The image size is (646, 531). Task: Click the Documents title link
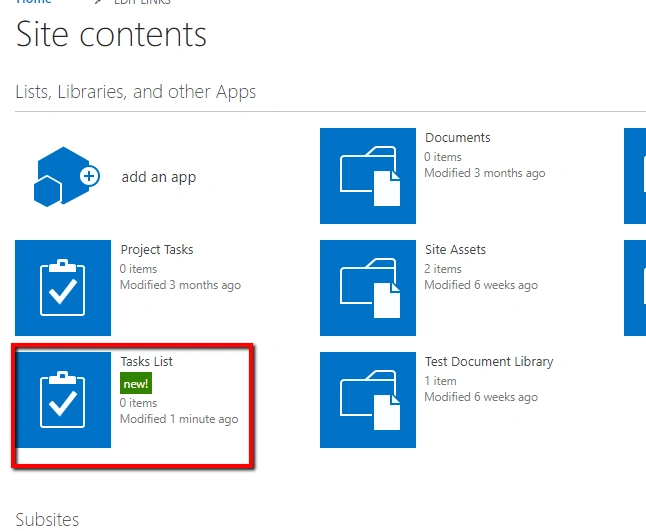[x=458, y=138]
